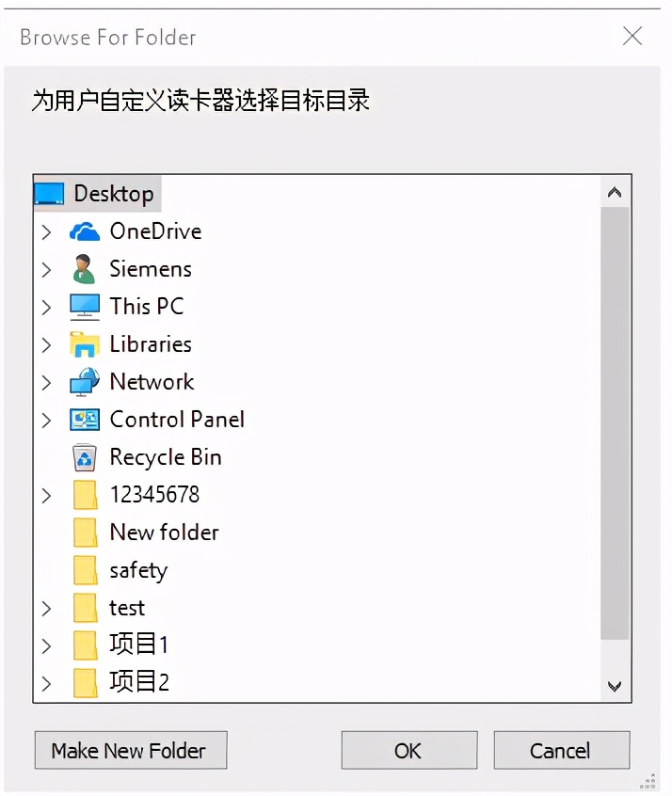The width and height of the screenshot is (672, 796).
Task: Click the scrollbar up arrow
Action: 615,192
